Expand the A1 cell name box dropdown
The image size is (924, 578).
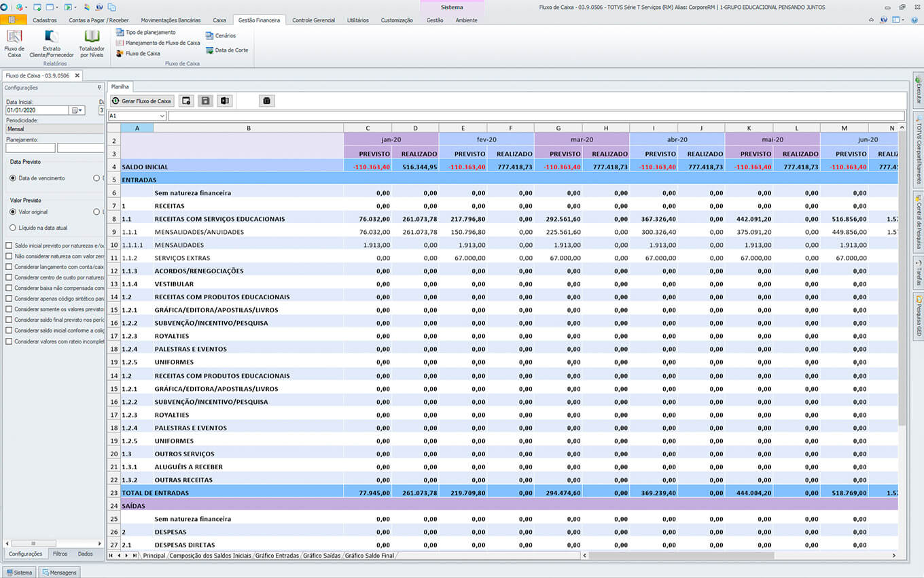coord(161,116)
